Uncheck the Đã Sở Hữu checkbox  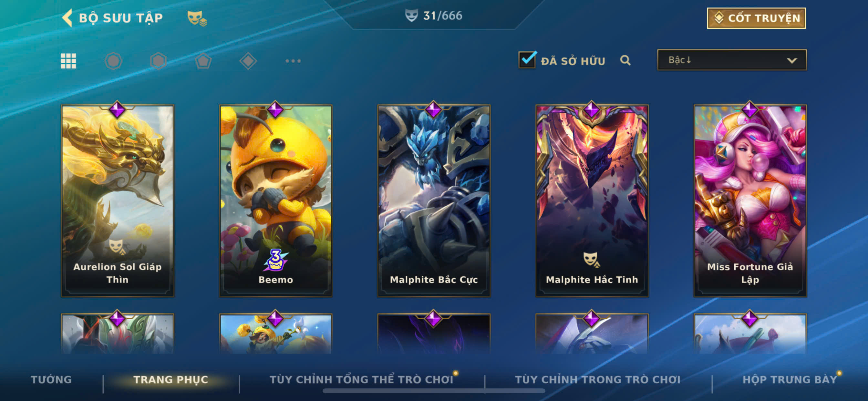[x=527, y=60]
